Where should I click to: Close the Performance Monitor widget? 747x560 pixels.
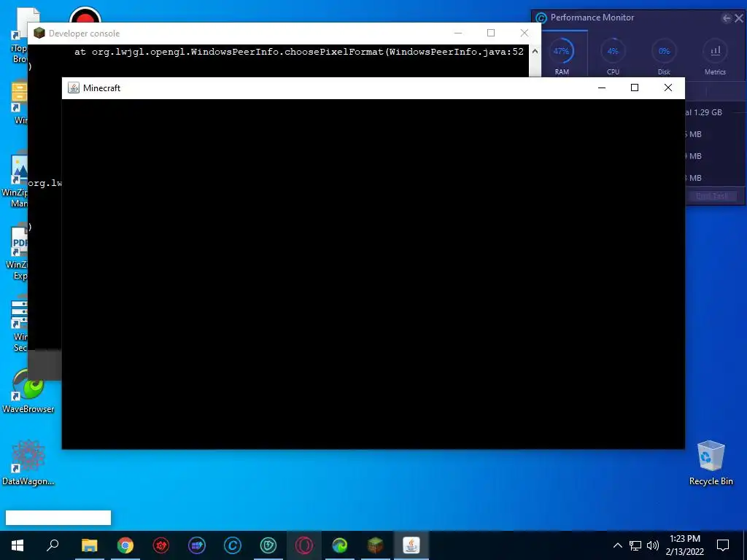(x=739, y=18)
